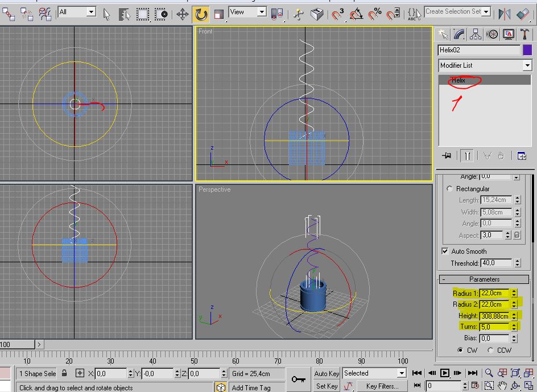Viewport: 537px width, 392px height.
Task: Click the Align tool
Action: tap(523, 14)
